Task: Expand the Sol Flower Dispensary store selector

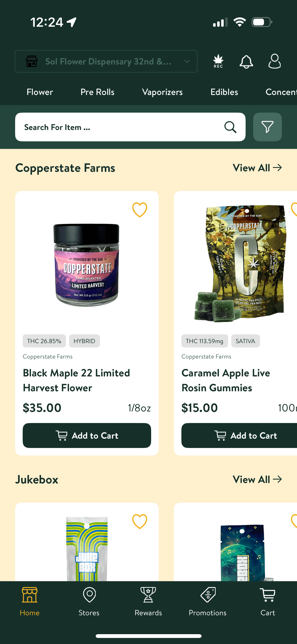Action: 106,61
